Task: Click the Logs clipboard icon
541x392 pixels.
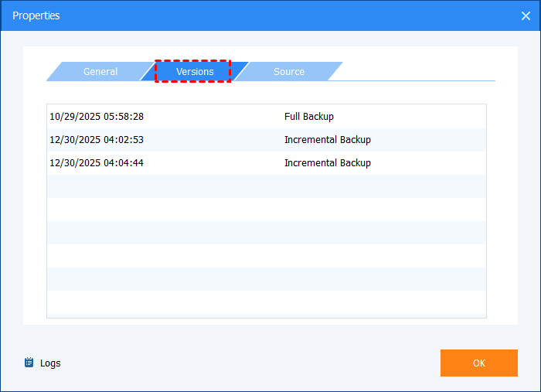Action: [29, 363]
